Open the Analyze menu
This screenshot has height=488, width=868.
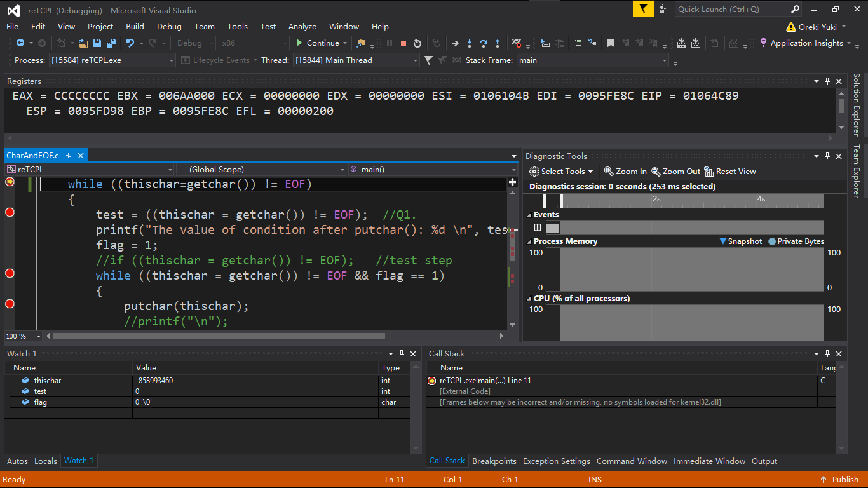tap(302, 26)
